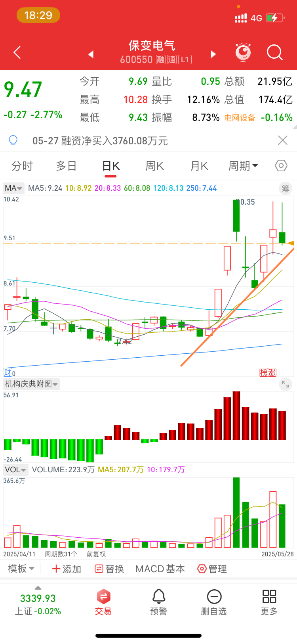
Task: Open the 榜涨 ranking tag
Action: point(268,372)
